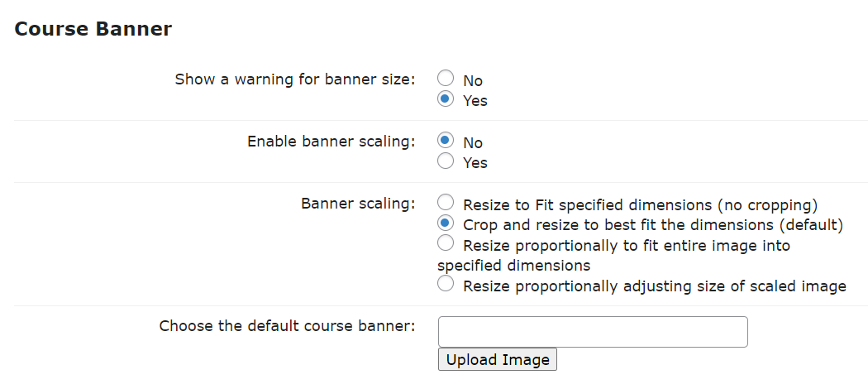Select Resize to Fit specified dimensions radio
868x389 pixels.
click(445, 203)
